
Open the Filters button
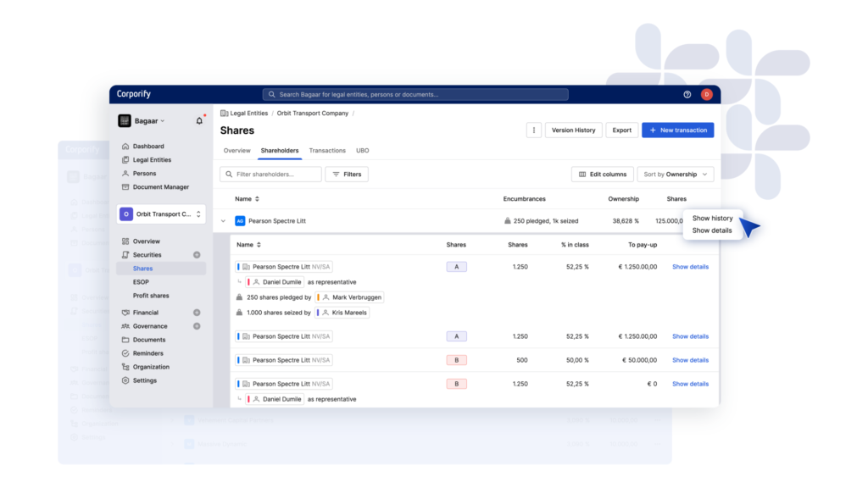pos(347,175)
